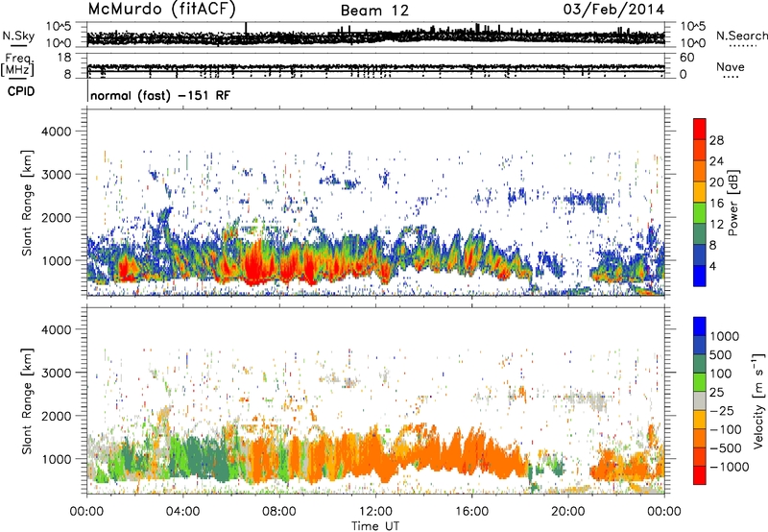
Task: Click the '16:00' time tick label
Action: click(471, 512)
